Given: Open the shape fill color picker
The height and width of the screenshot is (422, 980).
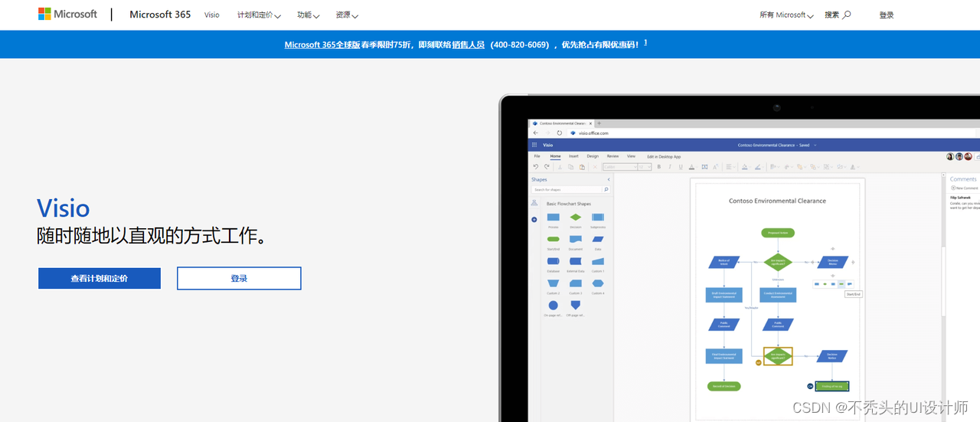Looking at the screenshot, I should [x=746, y=167].
